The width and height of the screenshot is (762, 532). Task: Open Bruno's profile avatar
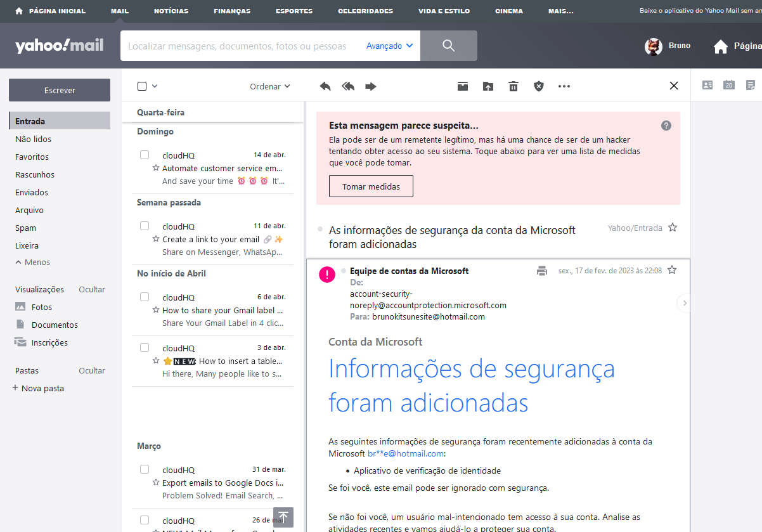point(654,46)
